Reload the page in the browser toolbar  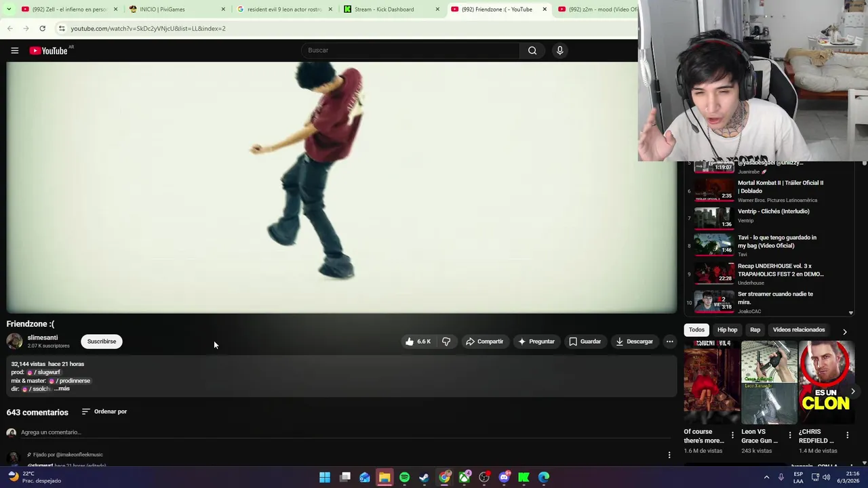(42, 28)
